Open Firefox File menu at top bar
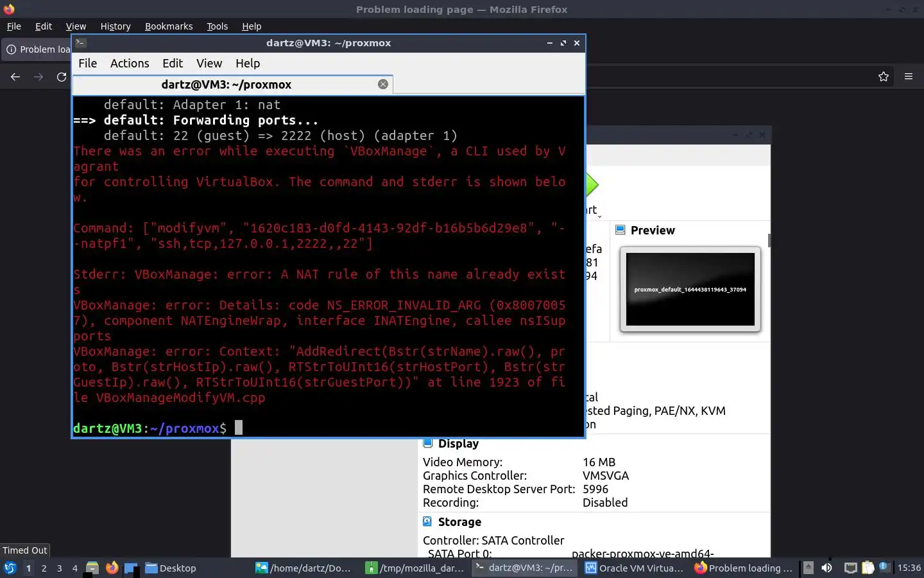Image resolution: width=924 pixels, height=578 pixels. pyautogui.click(x=14, y=26)
